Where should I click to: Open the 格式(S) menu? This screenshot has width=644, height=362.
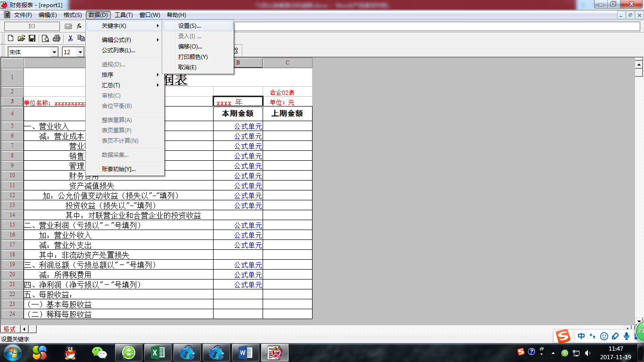click(x=73, y=15)
